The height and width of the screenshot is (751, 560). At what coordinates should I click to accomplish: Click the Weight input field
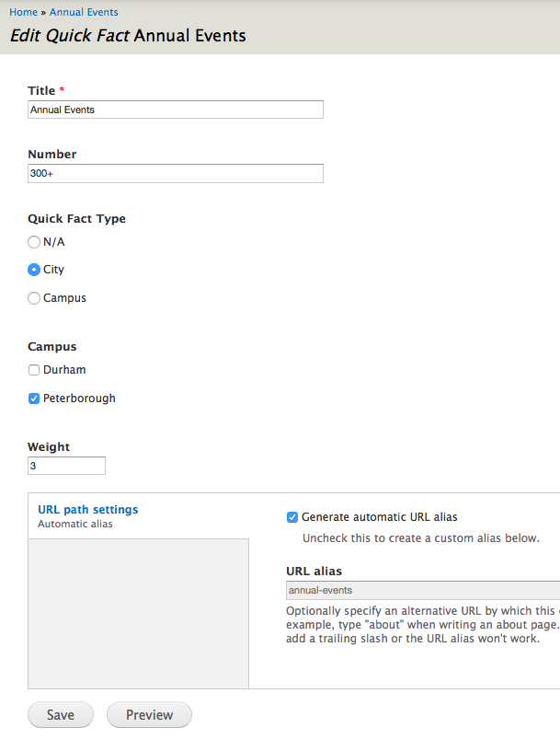(x=66, y=466)
